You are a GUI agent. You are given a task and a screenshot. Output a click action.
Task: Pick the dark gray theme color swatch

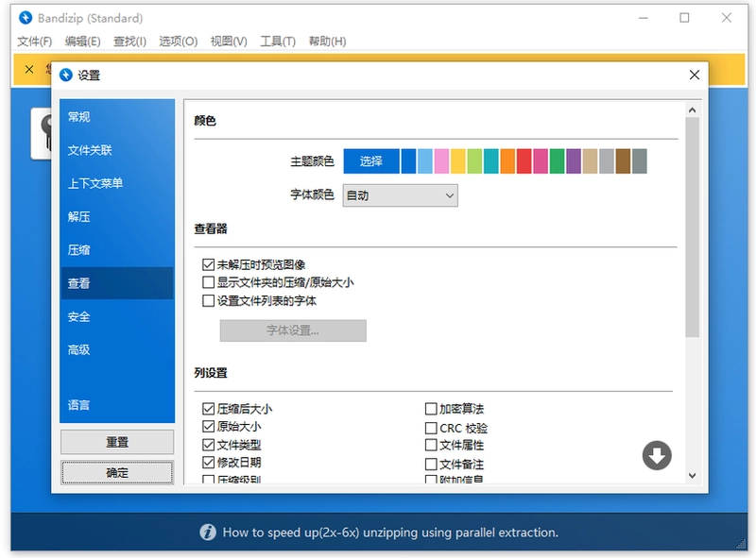[640, 161]
